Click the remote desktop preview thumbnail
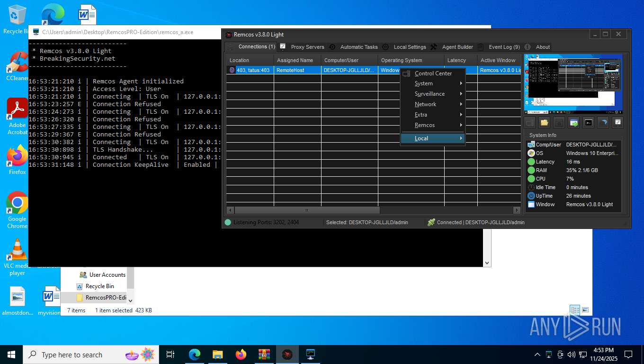The height and width of the screenshot is (364, 644). click(573, 84)
